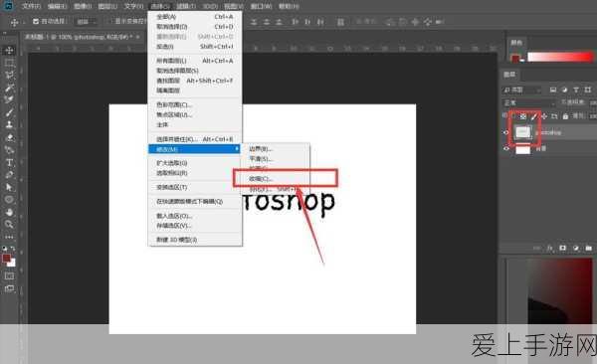The image size is (597, 364).
Task: Select the Hand tool
Action: tap(9, 212)
